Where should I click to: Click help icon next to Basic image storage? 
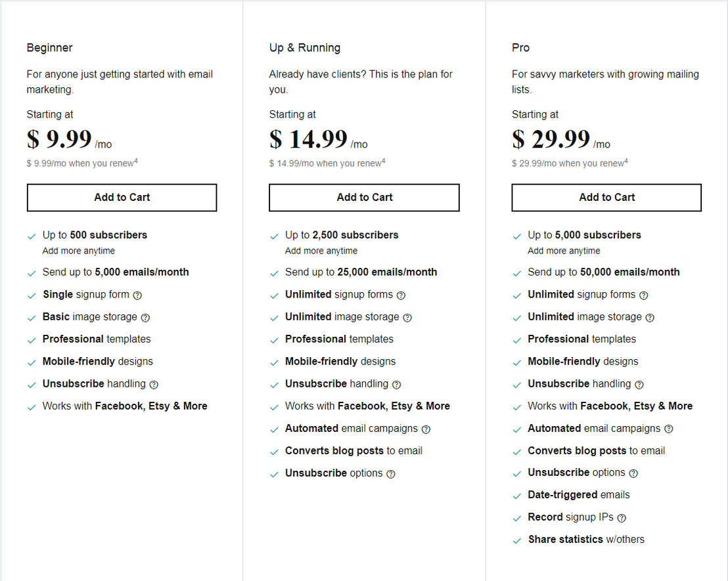pyautogui.click(x=145, y=318)
